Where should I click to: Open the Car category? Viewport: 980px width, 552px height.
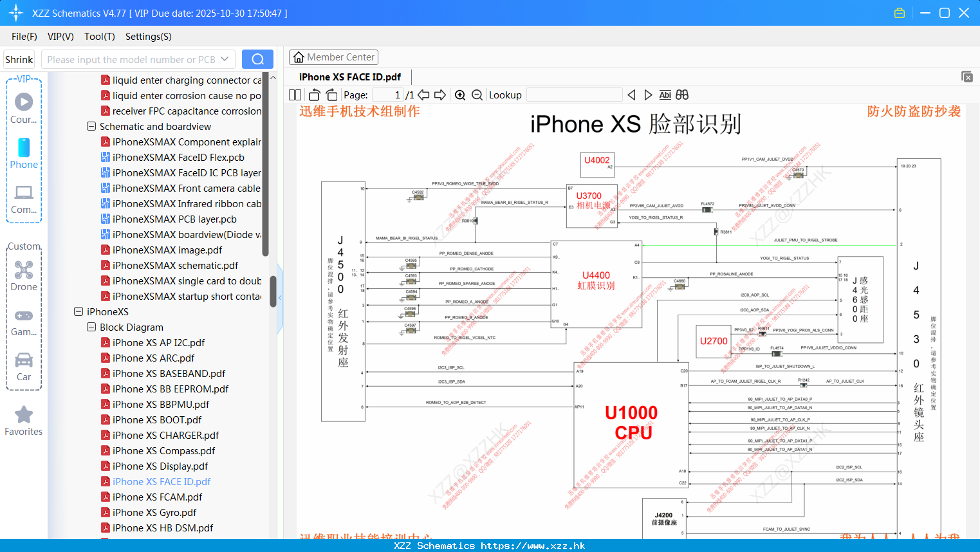point(24,367)
